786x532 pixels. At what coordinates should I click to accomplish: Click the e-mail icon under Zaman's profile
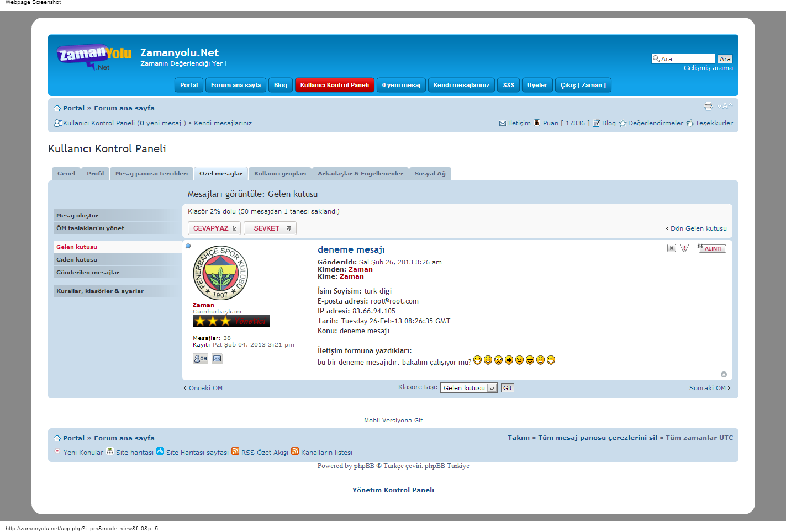217,359
